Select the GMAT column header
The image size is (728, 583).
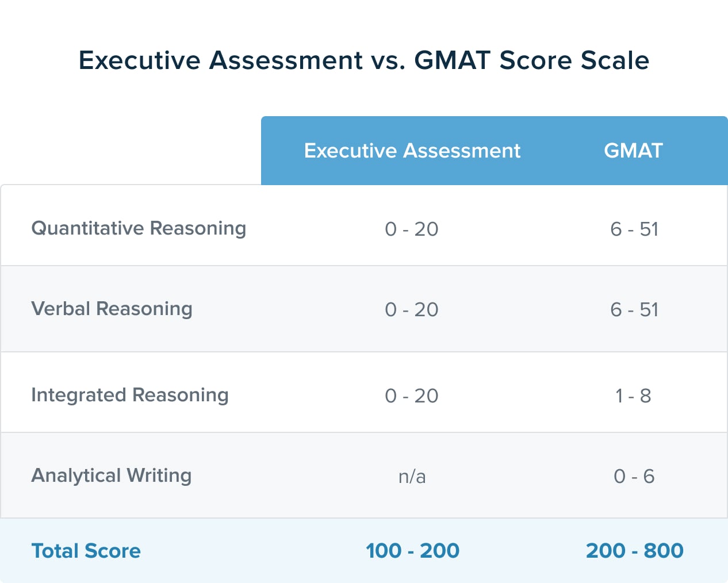(x=633, y=151)
